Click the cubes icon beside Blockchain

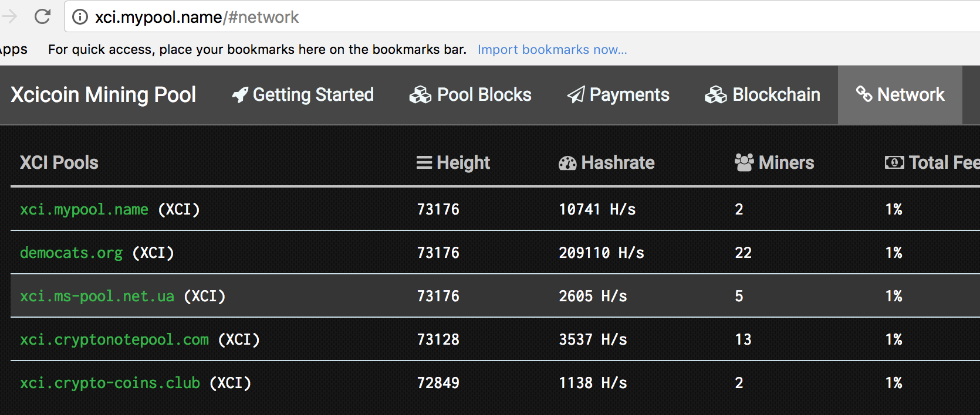[716, 95]
